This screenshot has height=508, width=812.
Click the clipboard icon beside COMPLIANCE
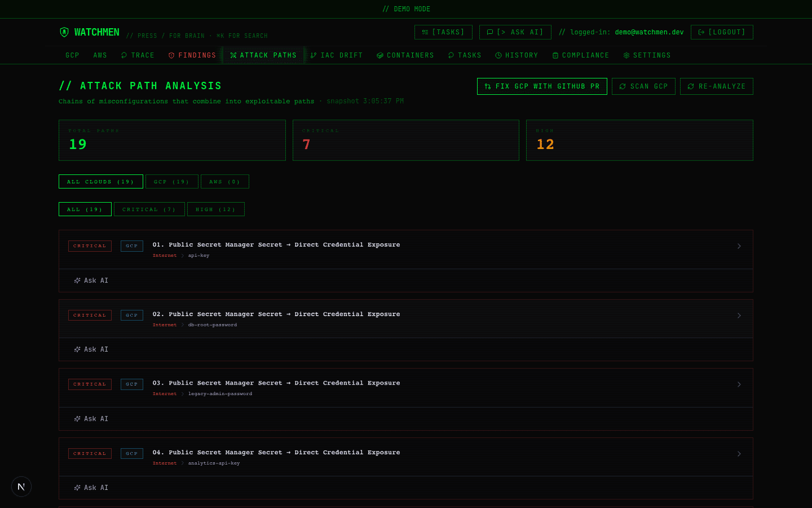tap(555, 55)
